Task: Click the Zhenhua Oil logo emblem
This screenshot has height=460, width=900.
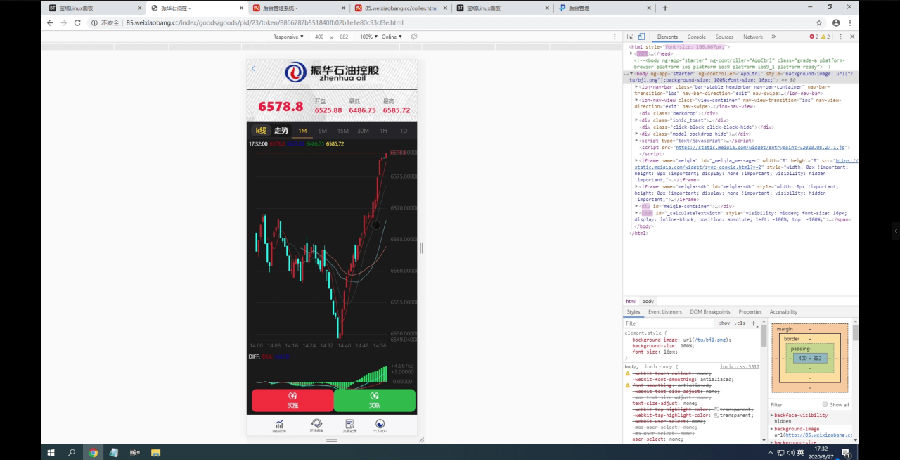Action: (296, 72)
